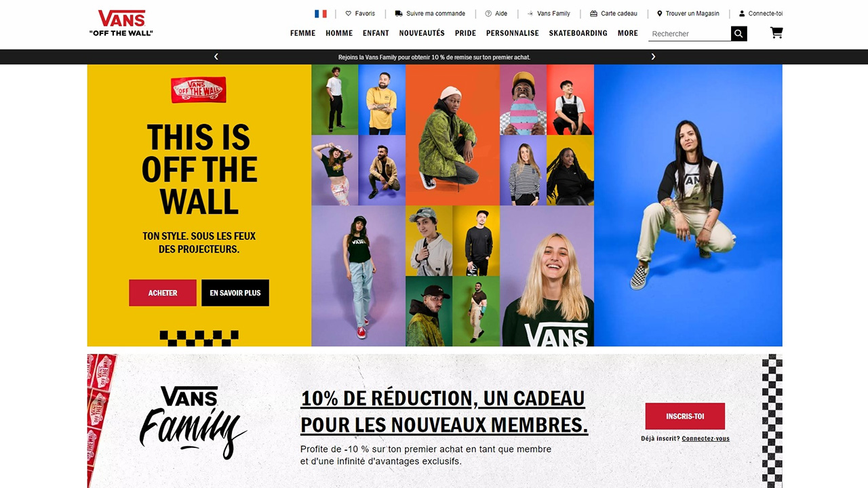Viewport: 868px width, 488px height.
Task: Open the Aide help icon
Action: 488,14
